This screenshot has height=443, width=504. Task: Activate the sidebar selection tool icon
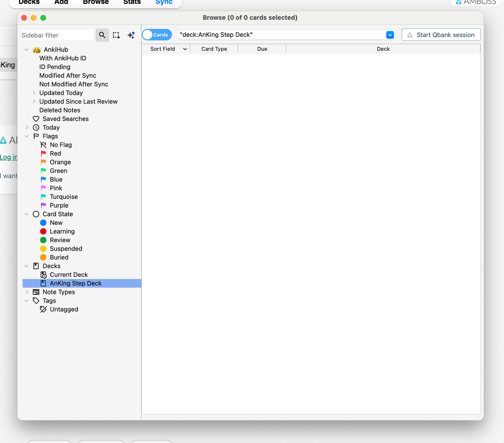[x=116, y=35]
